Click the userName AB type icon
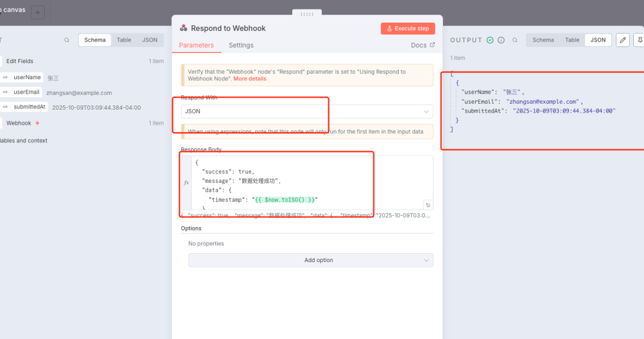This screenshot has width=644, height=339. tap(5, 77)
